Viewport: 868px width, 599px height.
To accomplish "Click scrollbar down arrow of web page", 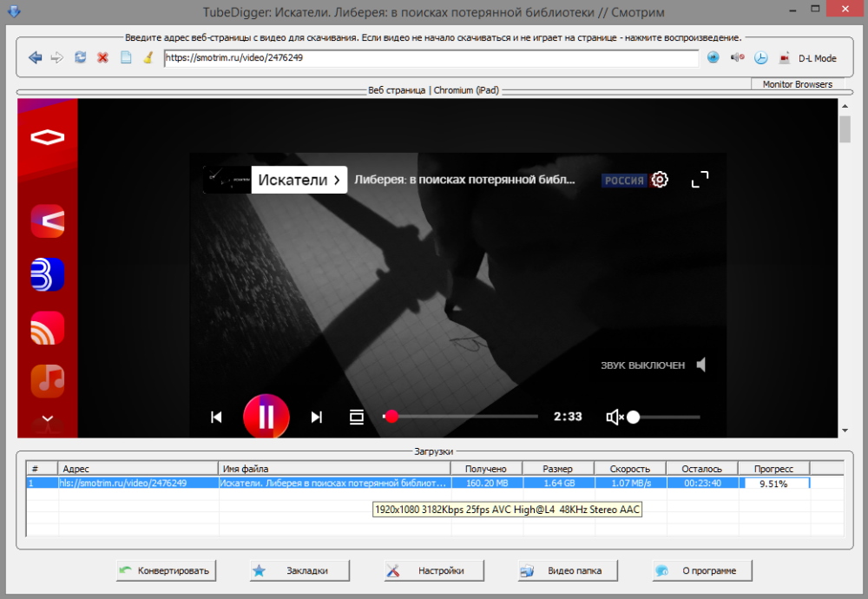I will (x=845, y=430).
